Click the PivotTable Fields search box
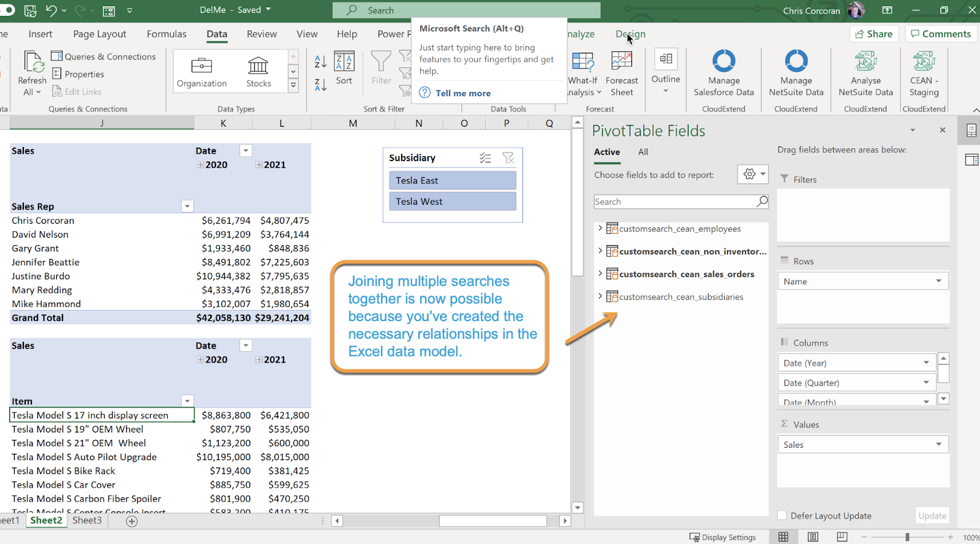 point(681,202)
